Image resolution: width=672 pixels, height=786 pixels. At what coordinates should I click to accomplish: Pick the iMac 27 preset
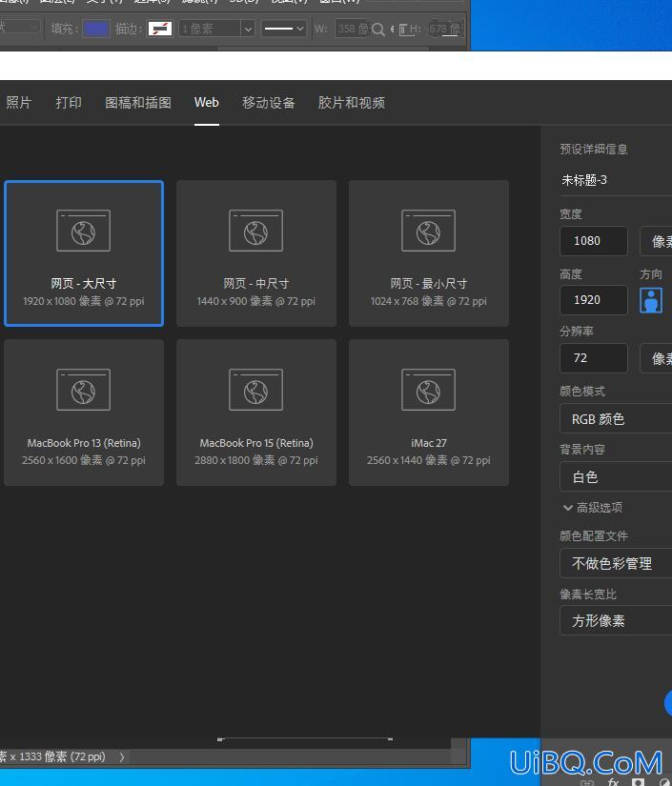click(x=429, y=413)
